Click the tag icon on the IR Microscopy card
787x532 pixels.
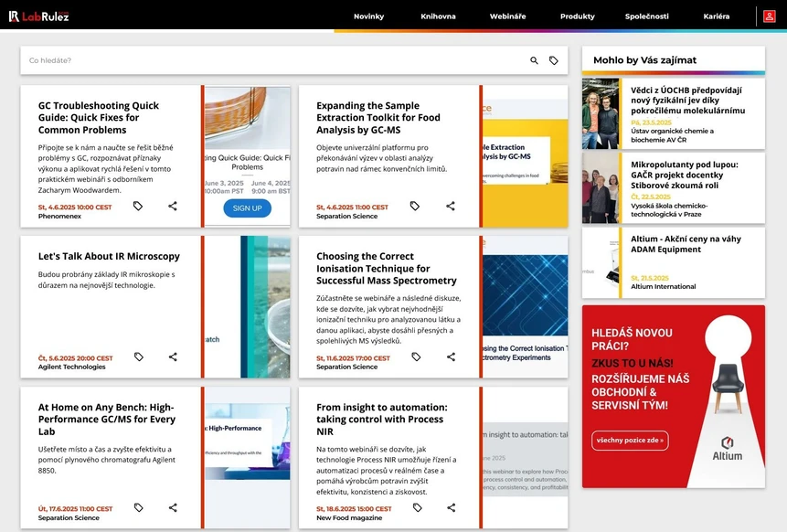pyautogui.click(x=138, y=356)
